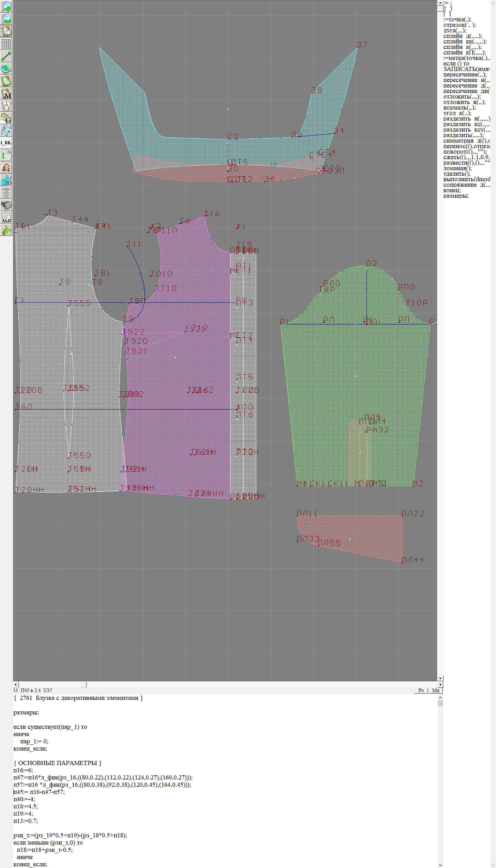Click the stacked books library icon

(6, 205)
